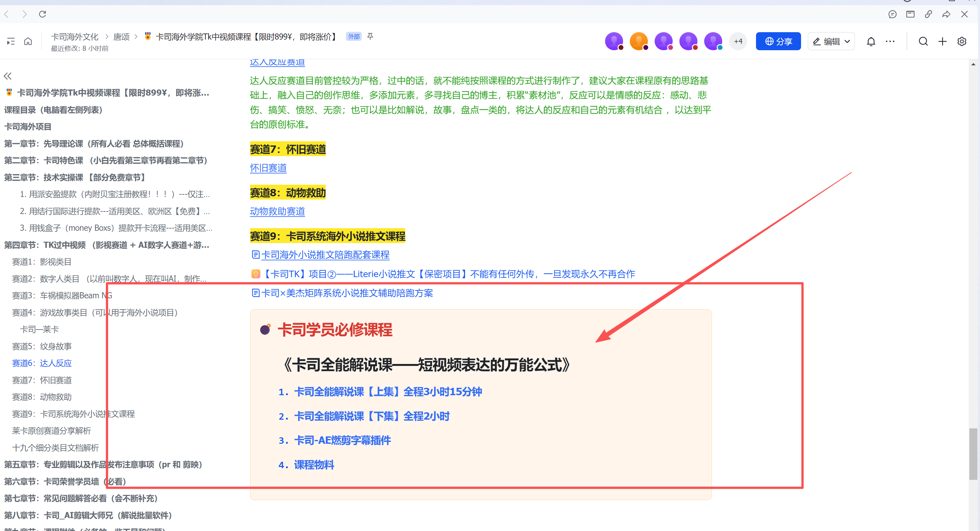Open the comments bubble icon

point(892,14)
